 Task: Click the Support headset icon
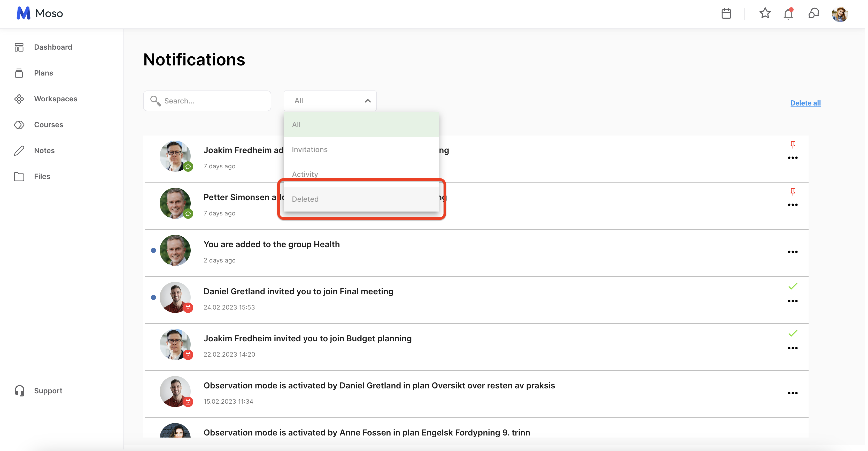coord(20,391)
